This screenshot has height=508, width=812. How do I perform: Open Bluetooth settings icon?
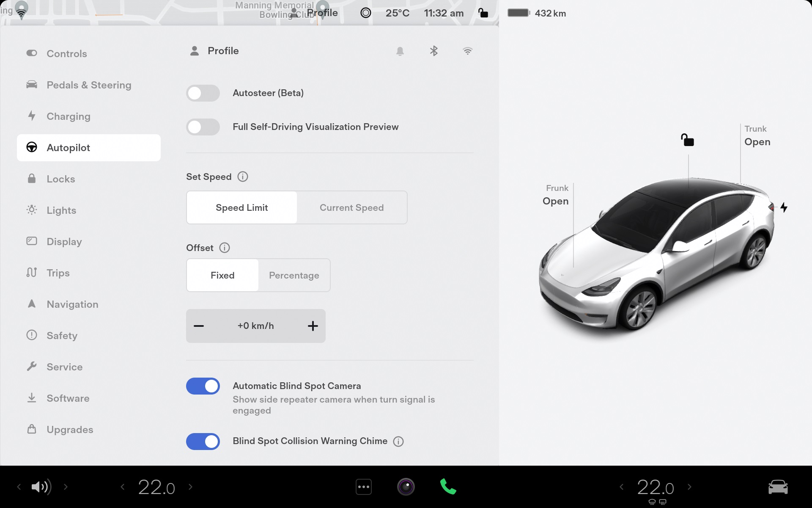tap(433, 51)
